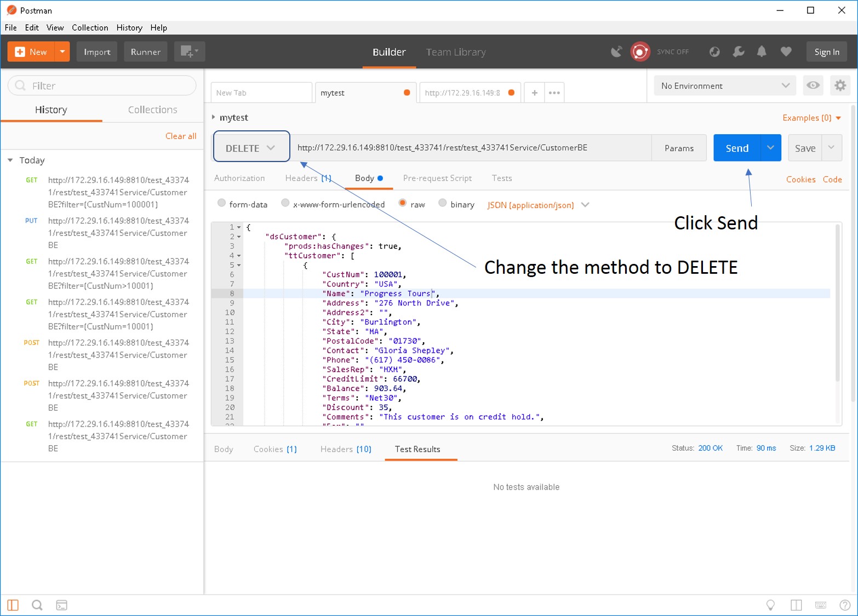Open JSON (application/json) content type dropdown
The width and height of the screenshot is (858, 616).
[x=538, y=205]
